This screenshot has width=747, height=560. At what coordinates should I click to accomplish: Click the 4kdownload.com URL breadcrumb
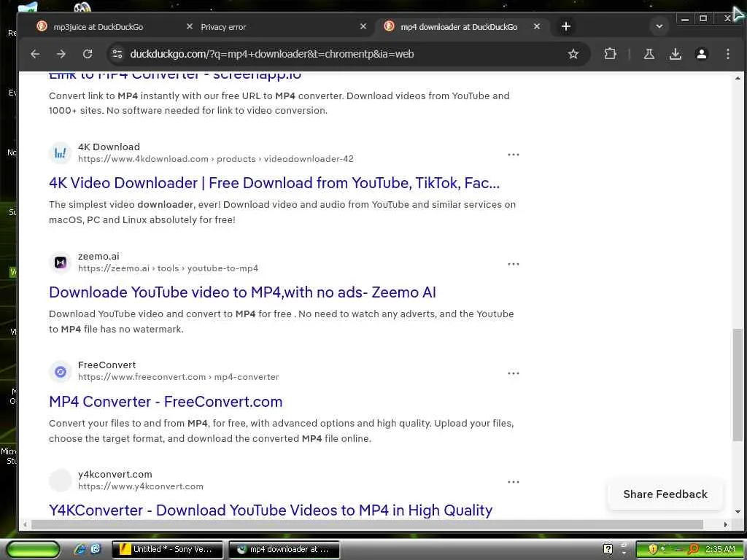(x=215, y=159)
